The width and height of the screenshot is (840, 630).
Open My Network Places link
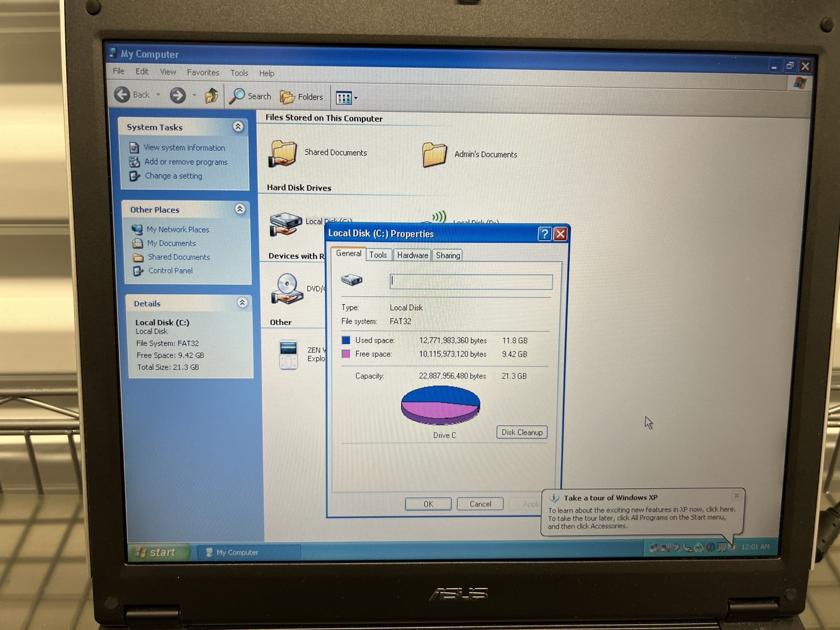pyautogui.click(x=178, y=229)
